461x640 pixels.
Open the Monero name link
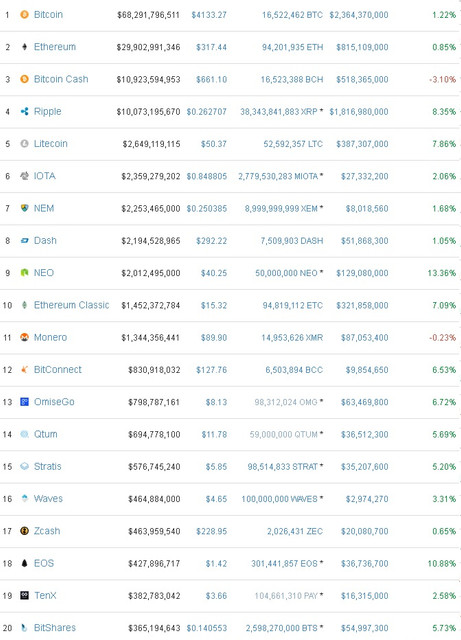click(50, 337)
